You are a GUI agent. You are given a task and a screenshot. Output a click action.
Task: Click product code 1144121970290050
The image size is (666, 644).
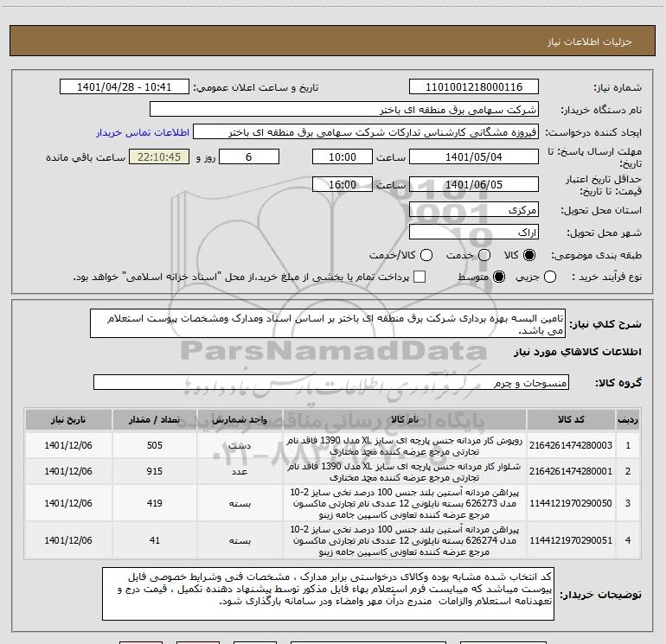[x=571, y=503]
